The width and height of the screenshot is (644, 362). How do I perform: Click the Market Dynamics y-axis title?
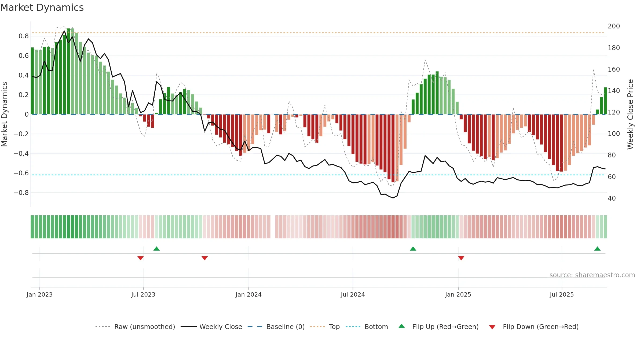click(x=5, y=114)
